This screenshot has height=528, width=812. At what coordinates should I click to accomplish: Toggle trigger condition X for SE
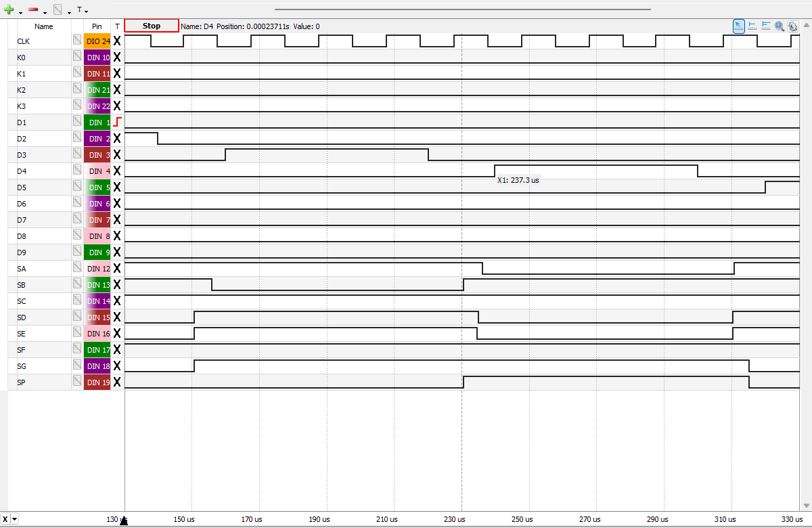pyautogui.click(x=117, y=333)
